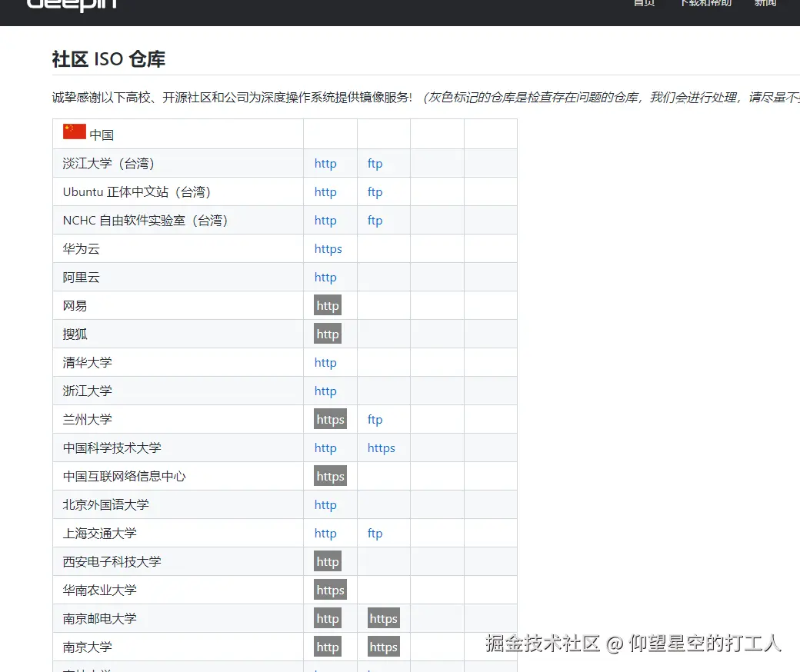Open http link for 上海交通大学
The width and height of the screenshot is (800, 672).
click(x=325, y=534)
